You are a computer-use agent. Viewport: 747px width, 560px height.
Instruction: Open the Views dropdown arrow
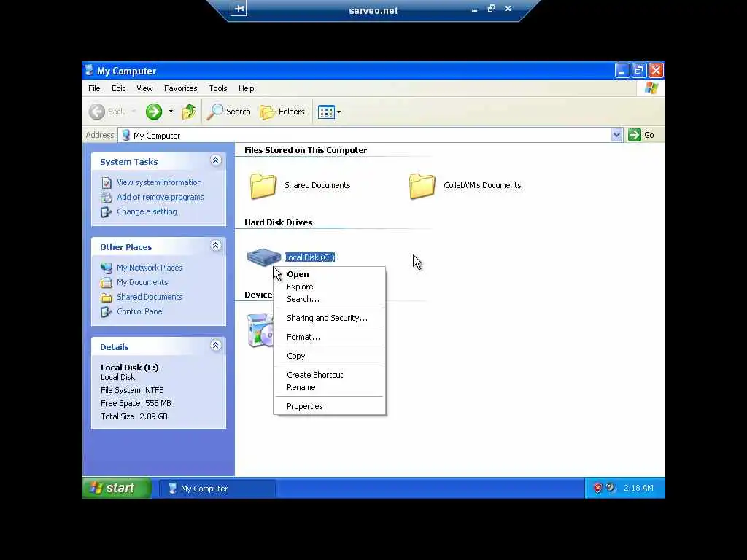(x=338, y=112)
